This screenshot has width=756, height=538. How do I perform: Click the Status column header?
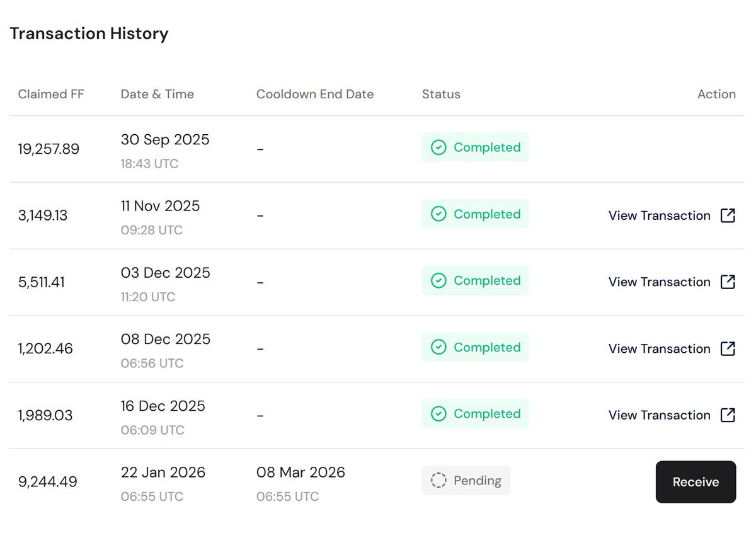441,94
